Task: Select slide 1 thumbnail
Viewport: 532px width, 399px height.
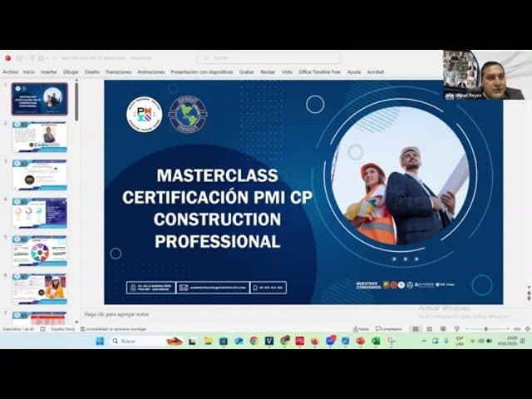Action: pyautogui.click(x=40, y=99)
